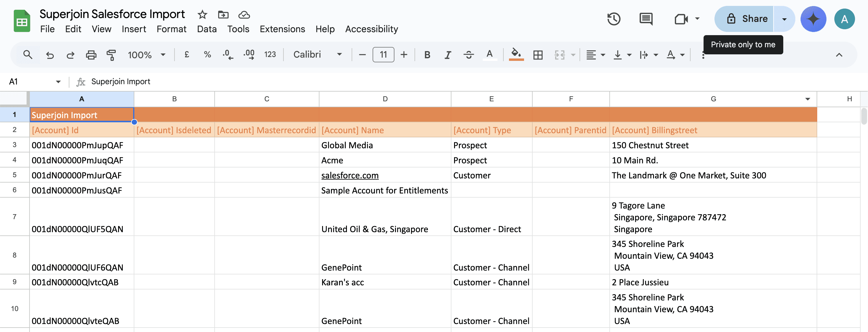
Task: Click the move to folder icon
Action: coord(223,14)
